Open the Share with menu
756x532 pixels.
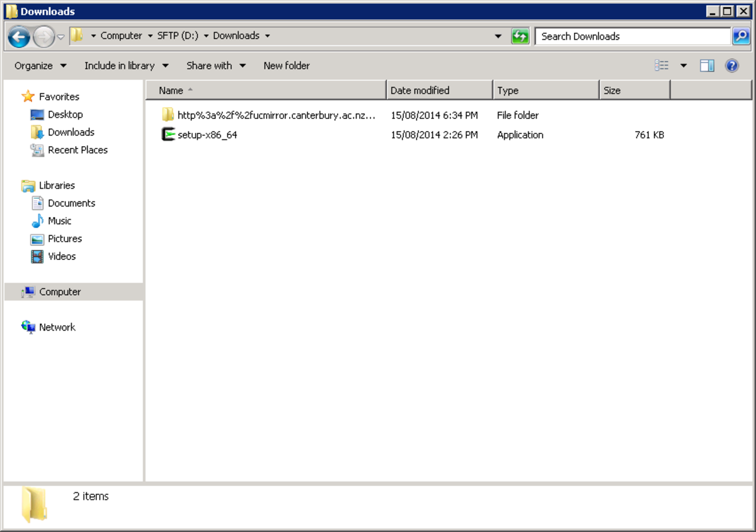click(215, 65)
